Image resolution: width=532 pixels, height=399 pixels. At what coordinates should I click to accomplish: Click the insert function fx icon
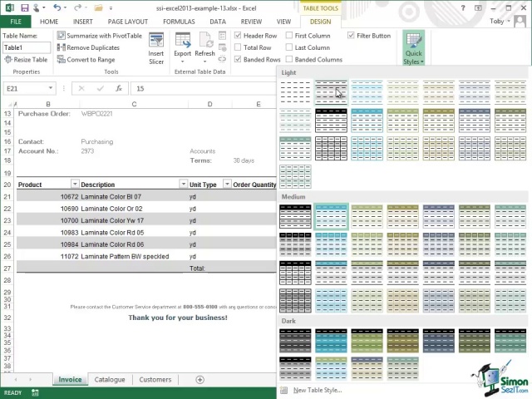pyautogui.click(x=119, y=88)
